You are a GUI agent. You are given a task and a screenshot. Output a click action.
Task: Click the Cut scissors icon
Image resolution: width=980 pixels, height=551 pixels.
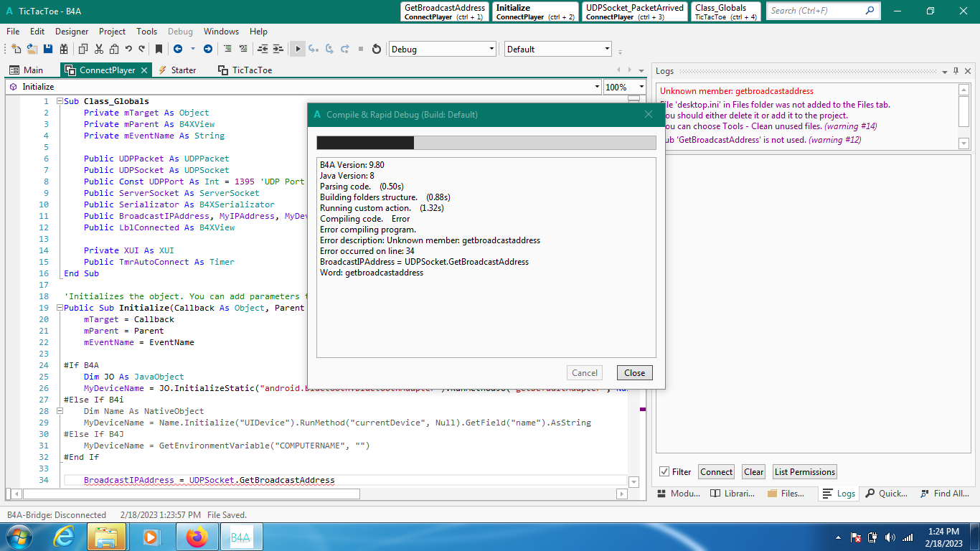[x=98, y=49]
